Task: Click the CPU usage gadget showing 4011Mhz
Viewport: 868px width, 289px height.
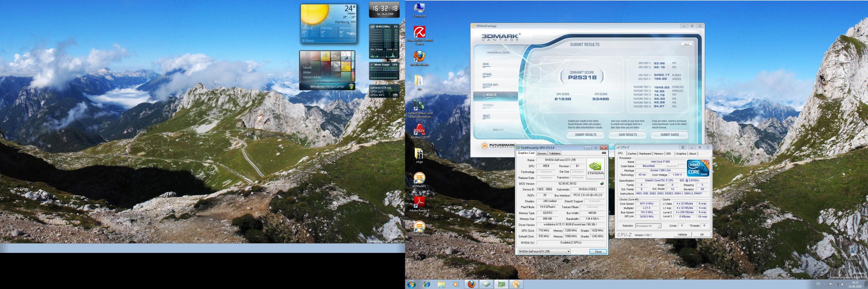Action: [x=384, y=41]
